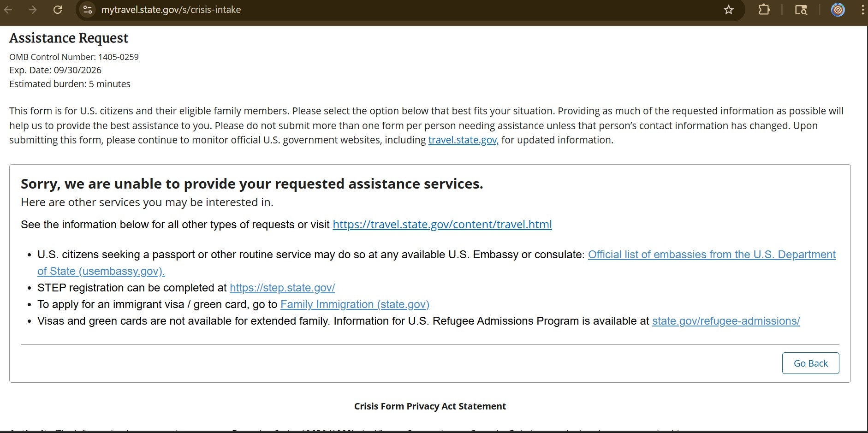Open the Official list of embassies link
This screenshot has width=868, height=433.
(x=711, y=255)
